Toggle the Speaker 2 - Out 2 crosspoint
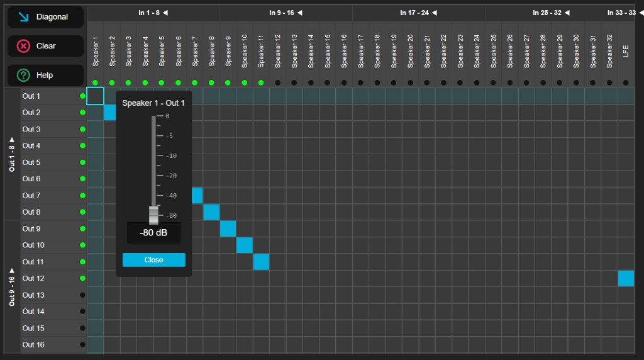 [109, 113]
